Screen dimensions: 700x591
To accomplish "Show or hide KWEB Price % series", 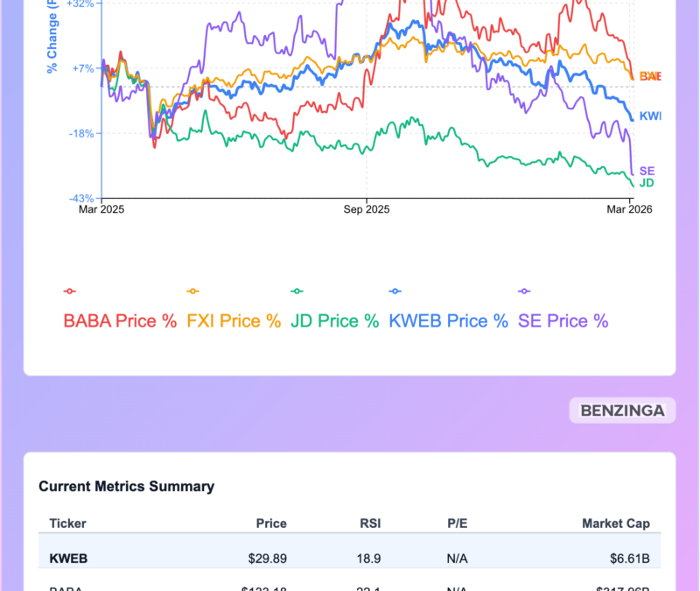I will point(448,320).
